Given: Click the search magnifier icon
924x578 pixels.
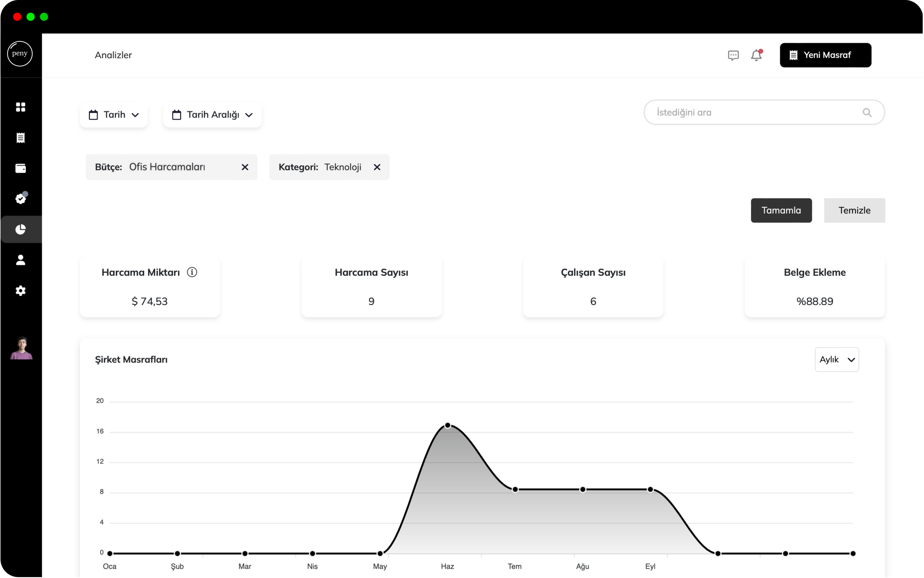Looking at the screenshot, I should [x=867, y=112].
